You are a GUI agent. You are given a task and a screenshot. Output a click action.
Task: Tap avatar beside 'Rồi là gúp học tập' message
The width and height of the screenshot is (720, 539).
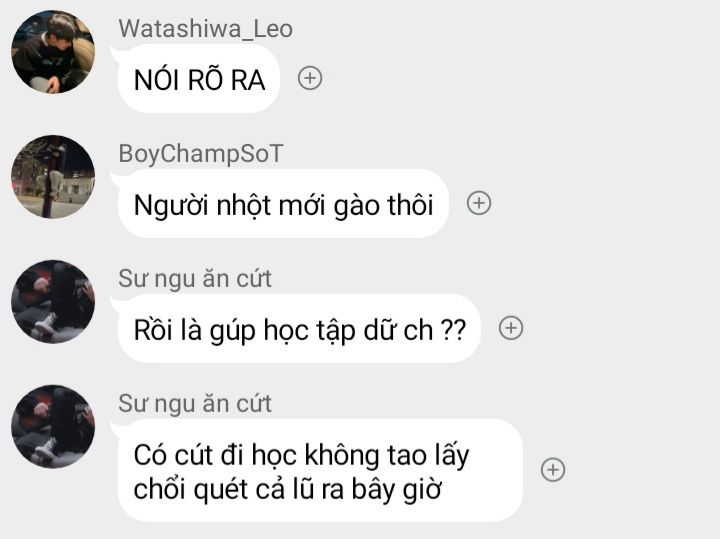coord(53,302)
